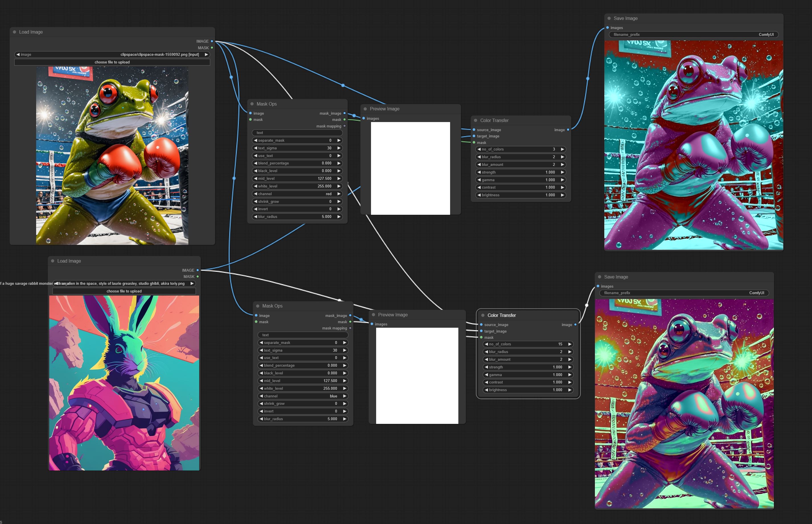Toggle separate_mask value in red-channel Mask Ops
The image size is (812, 524).
pyautogui.click(x=297, y=141)
